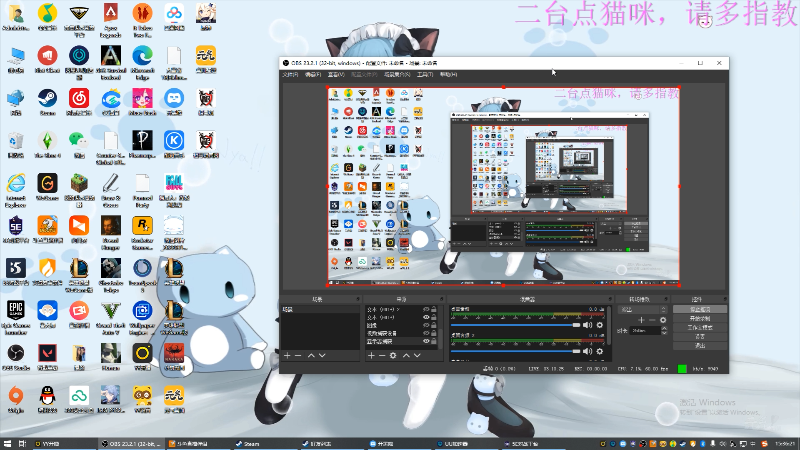Open transition properties gear icon
Screen dimensions: 800x450
[x=663, y=320]
